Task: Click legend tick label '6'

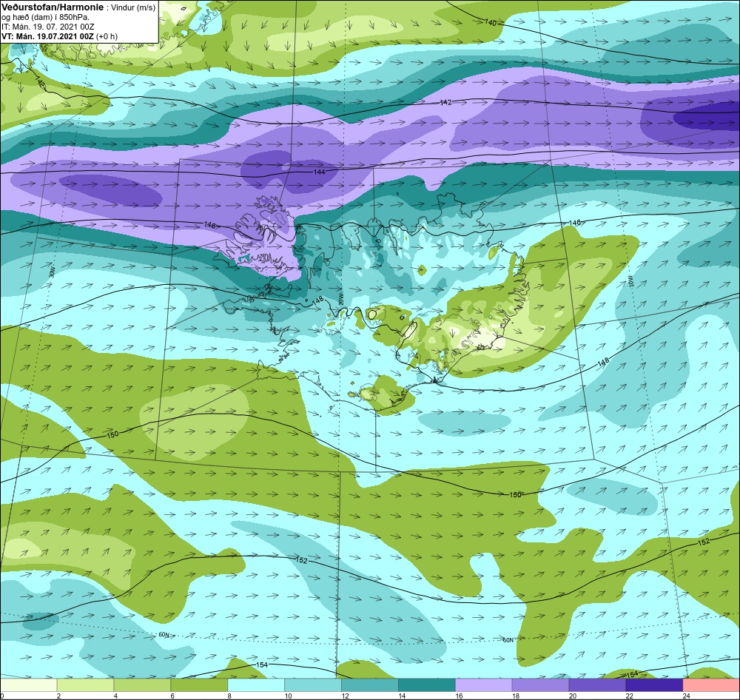Action: coord(172,696)
